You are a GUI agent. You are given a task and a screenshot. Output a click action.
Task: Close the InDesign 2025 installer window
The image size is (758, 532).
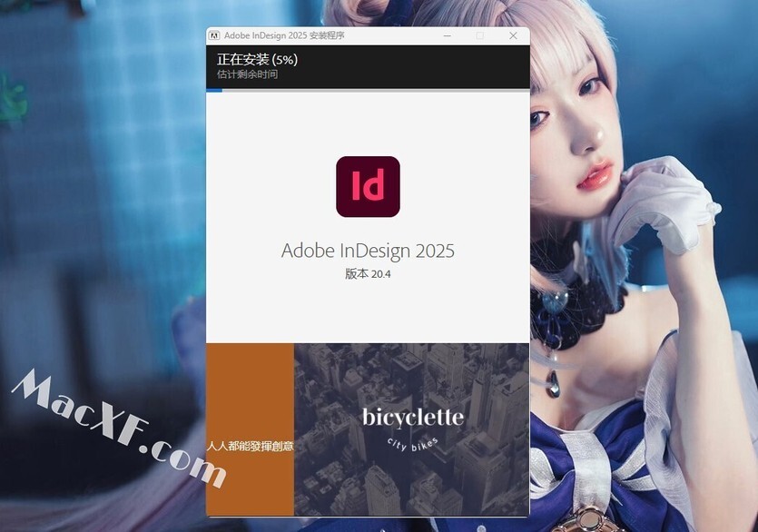point(514,35)
